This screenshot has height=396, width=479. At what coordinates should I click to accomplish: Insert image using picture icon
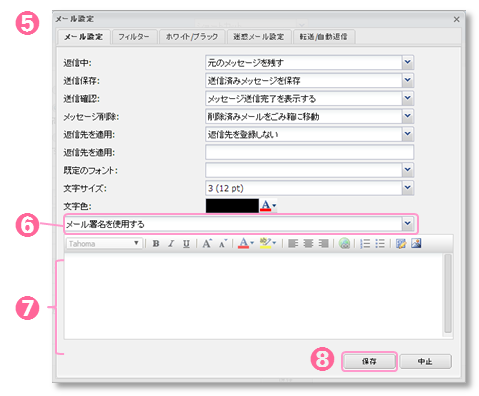[x=416, y=243]
